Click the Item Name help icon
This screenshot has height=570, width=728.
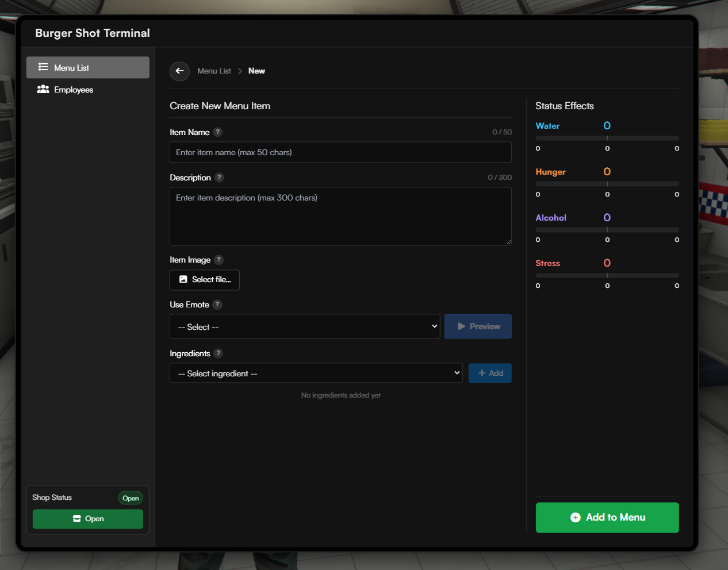coord(217,132)
